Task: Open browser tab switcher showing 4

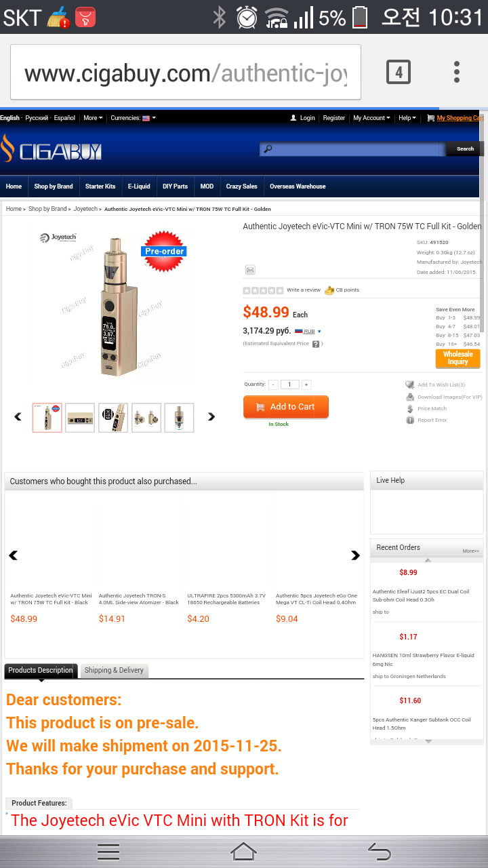Action: pos(399,72)
